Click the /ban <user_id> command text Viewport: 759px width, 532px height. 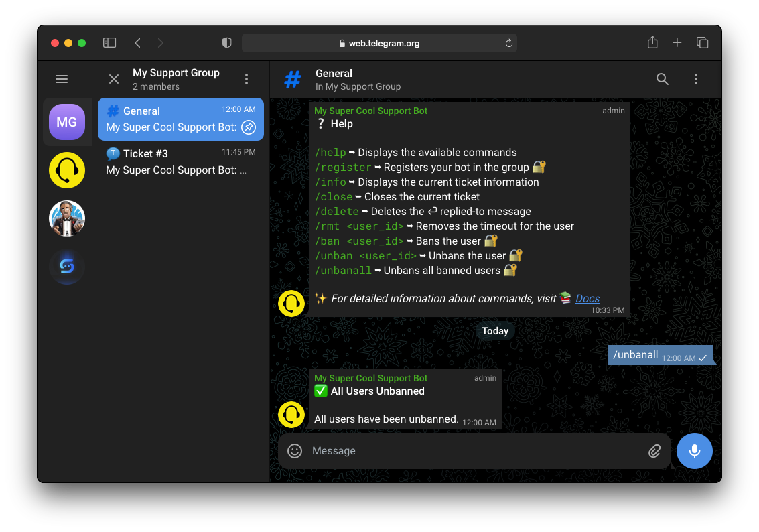click(359, 241)
